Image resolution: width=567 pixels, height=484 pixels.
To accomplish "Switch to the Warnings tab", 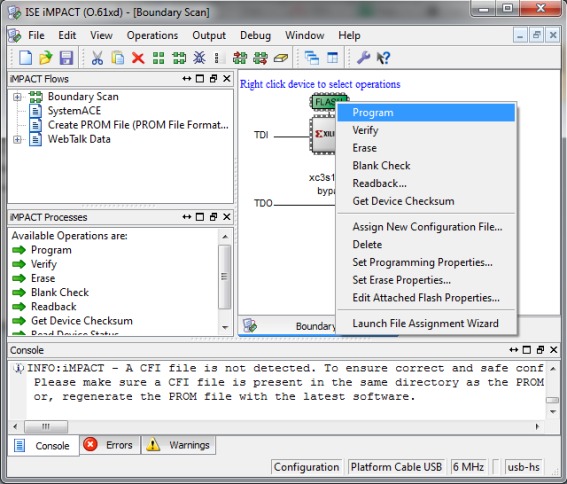I will coord(178,445).
